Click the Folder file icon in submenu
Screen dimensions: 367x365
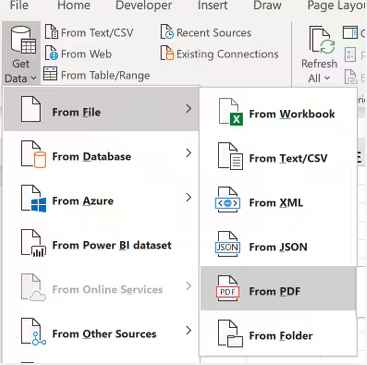[230, 333]
